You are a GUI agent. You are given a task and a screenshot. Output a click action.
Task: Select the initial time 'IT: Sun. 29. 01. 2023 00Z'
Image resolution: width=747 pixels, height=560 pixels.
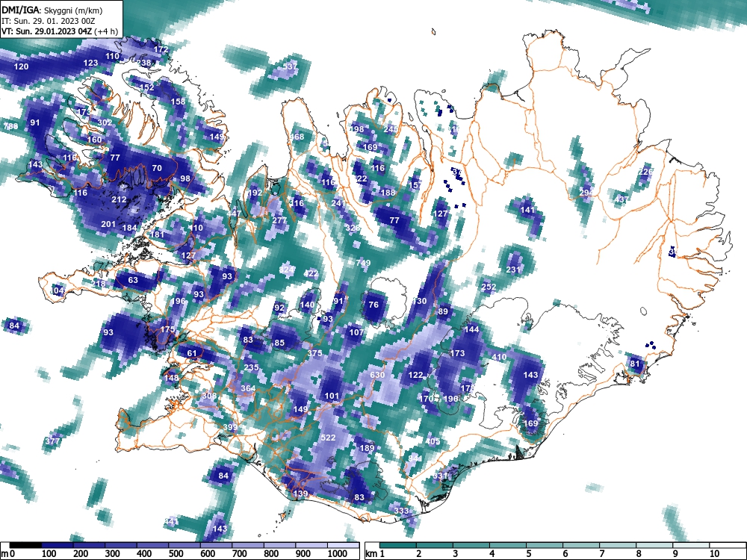49,21
